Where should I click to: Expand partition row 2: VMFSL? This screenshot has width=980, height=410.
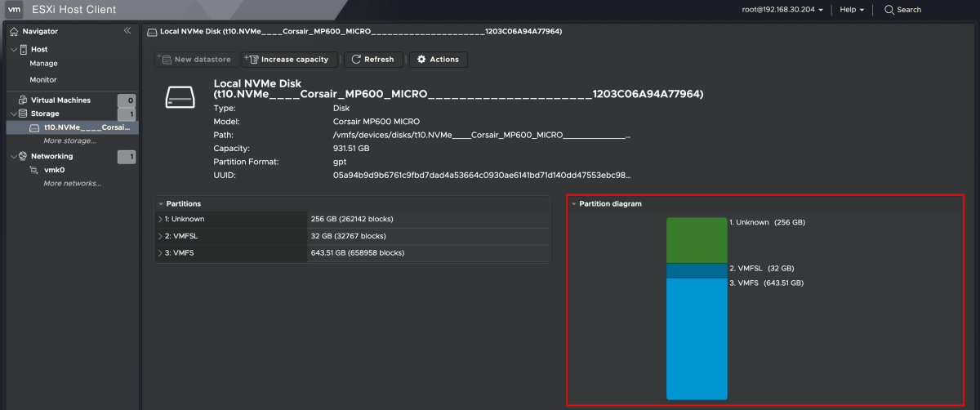pos(159,236)
